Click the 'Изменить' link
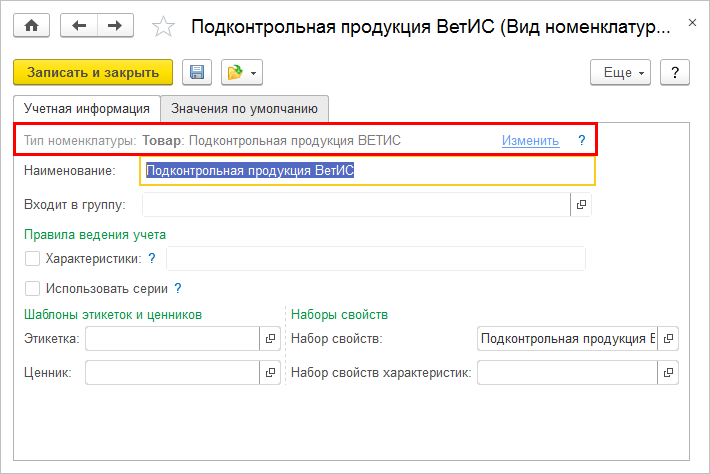Viewport: 710px width, 474px height. (530, 140)
